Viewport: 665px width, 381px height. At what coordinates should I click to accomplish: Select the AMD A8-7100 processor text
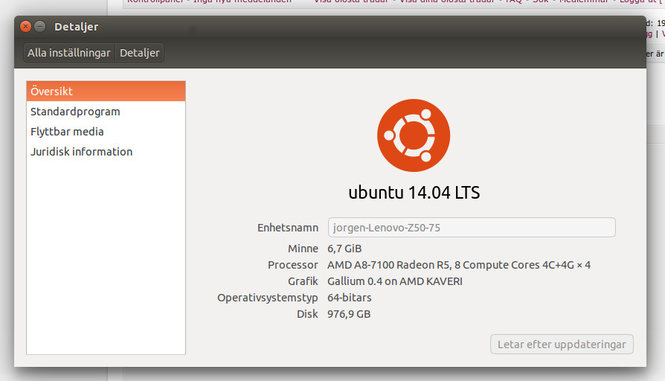(x=459, y=265)
